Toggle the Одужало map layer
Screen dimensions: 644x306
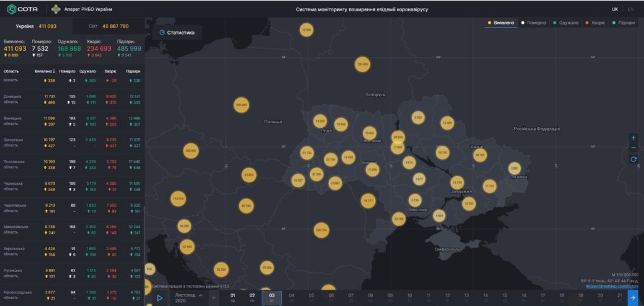(565, 23)
